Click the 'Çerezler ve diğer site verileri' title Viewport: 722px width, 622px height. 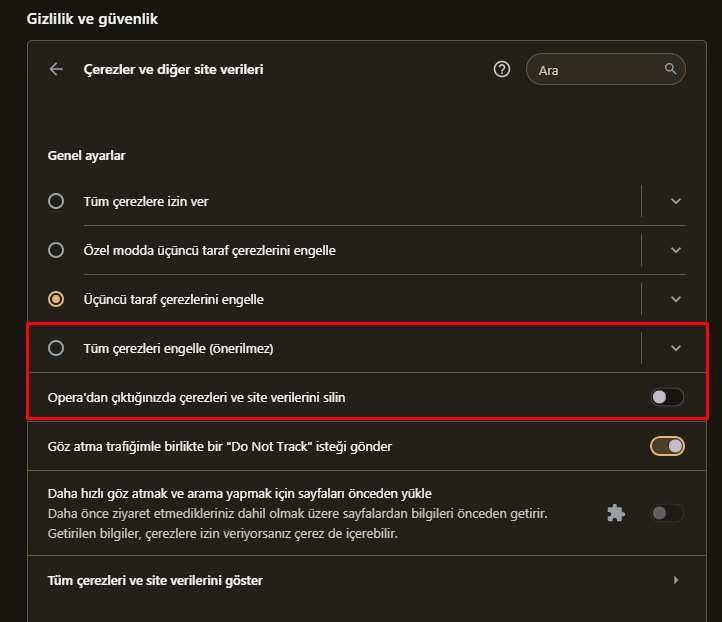[x=174, y=69]
